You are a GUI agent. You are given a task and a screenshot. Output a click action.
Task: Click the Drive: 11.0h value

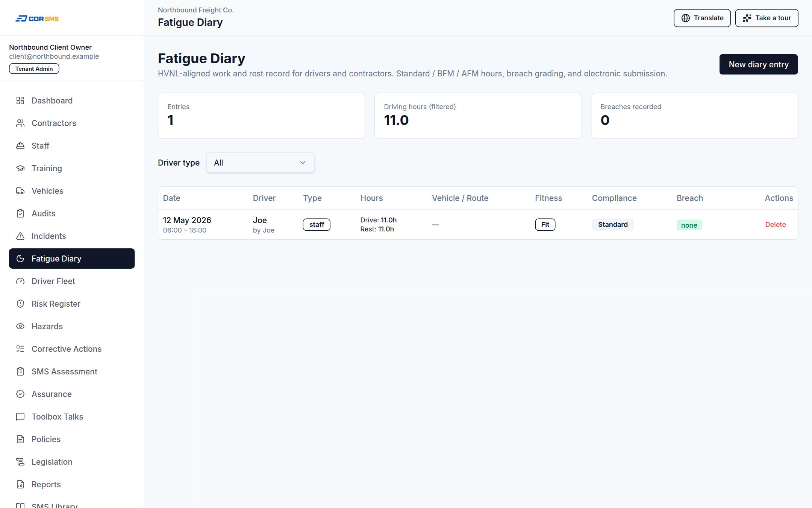[x=378, y=220]
